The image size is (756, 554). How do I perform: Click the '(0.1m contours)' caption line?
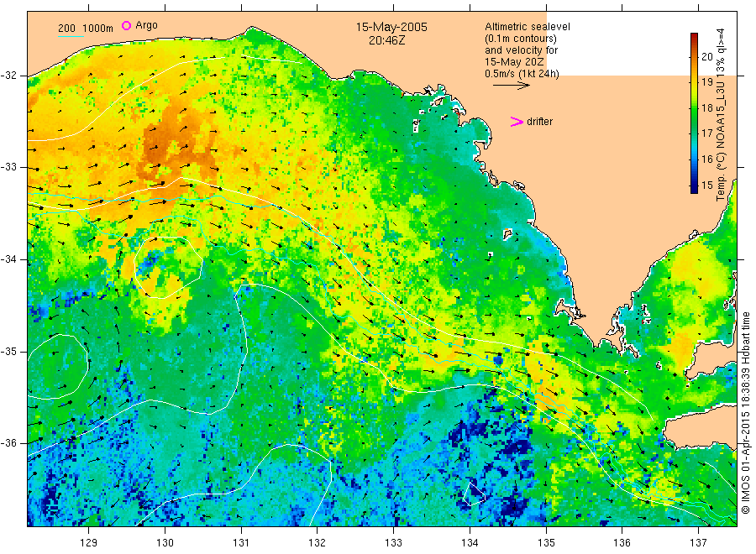point(520,39)
